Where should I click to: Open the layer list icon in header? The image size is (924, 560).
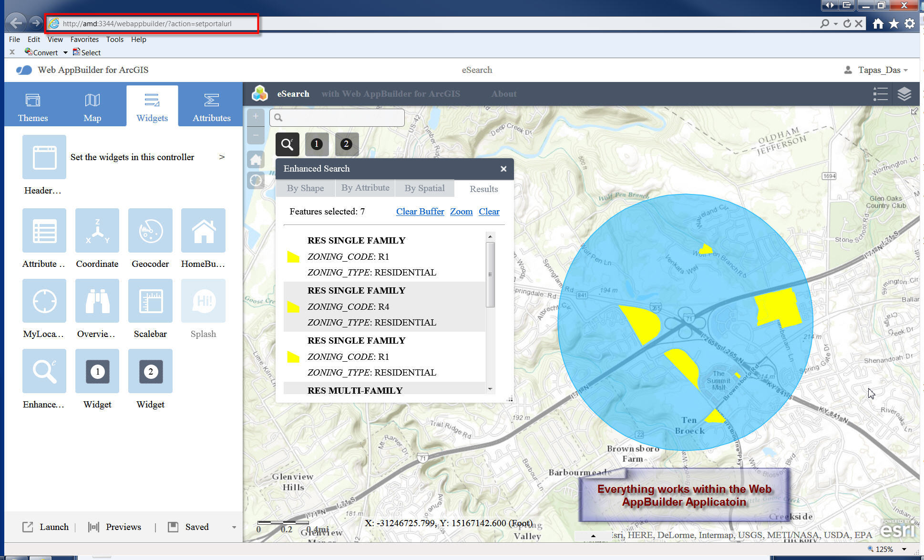click(904, 94)
